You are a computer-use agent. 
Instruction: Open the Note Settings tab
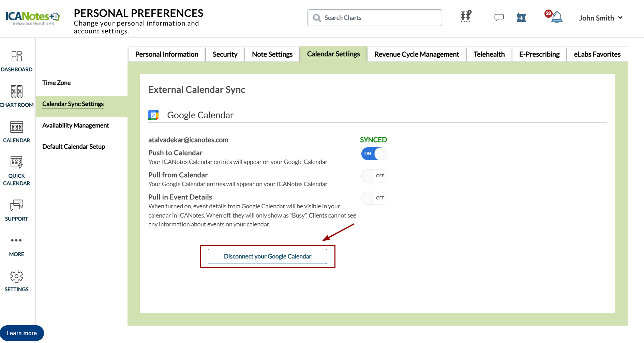(x=272, y=54)
